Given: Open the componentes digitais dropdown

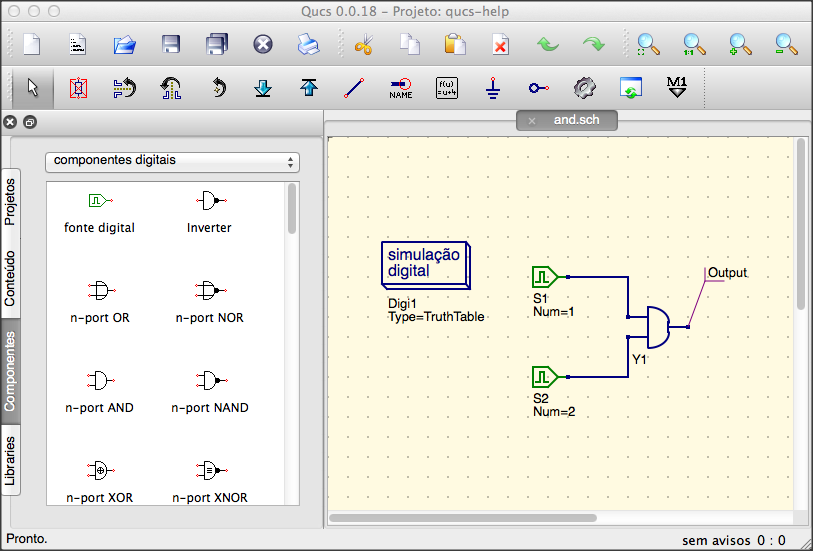Looking at the screenshot, I should [172, 162].
